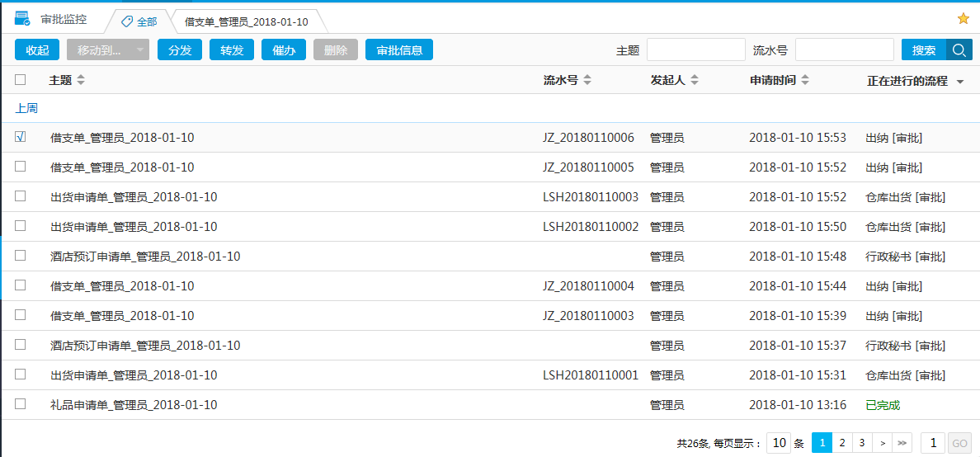Sort by 流水号 column arrows
980x457 pixels.
click(587, 81)
